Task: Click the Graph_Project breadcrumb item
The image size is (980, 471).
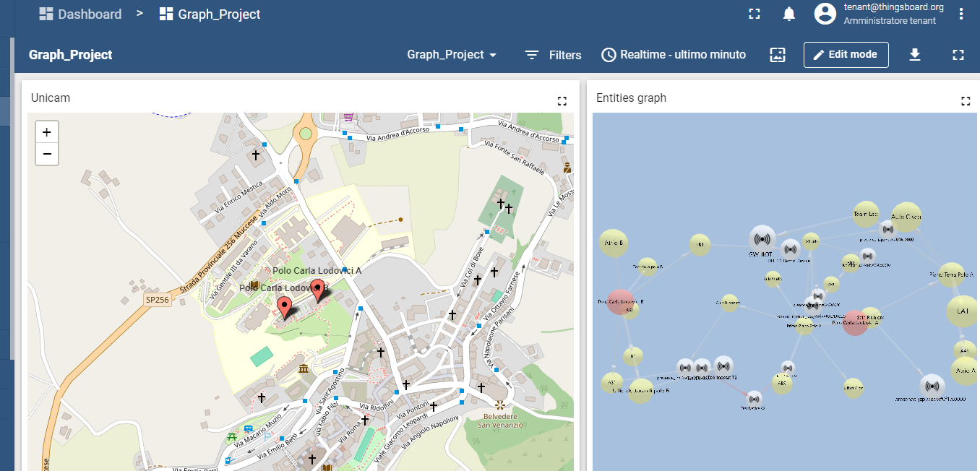Action: click(x=210, y=14)
